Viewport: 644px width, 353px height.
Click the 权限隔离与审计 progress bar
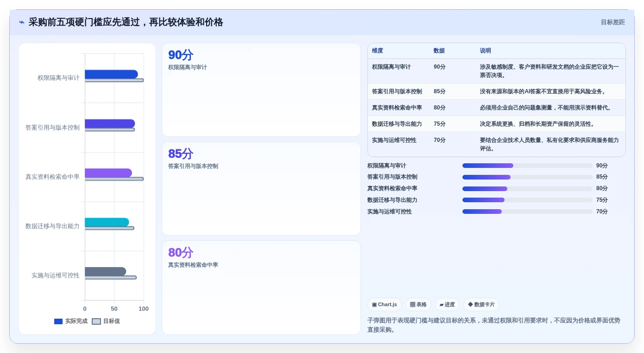coord(527,166)
